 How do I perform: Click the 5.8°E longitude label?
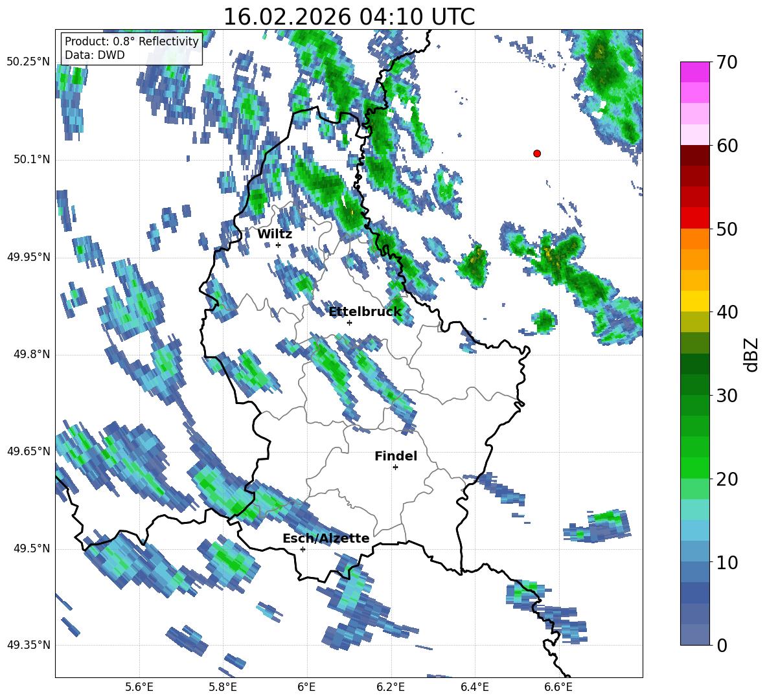[x=223, y=687]
